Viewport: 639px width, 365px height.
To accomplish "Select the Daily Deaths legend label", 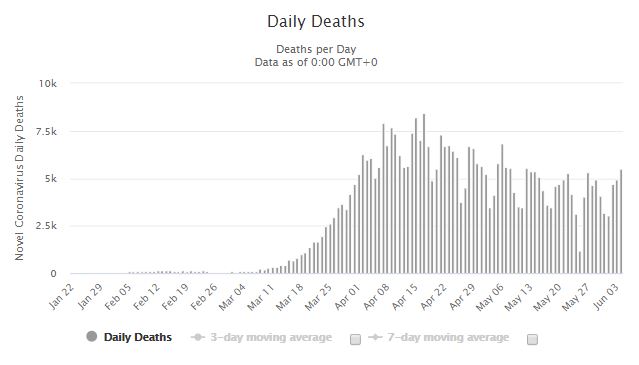I will [x=138, y=337].
